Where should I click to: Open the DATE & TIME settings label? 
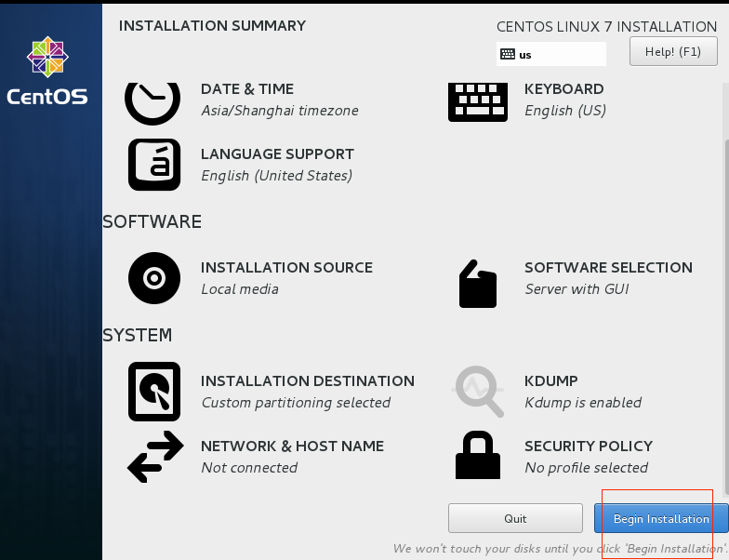coord(247,89)
